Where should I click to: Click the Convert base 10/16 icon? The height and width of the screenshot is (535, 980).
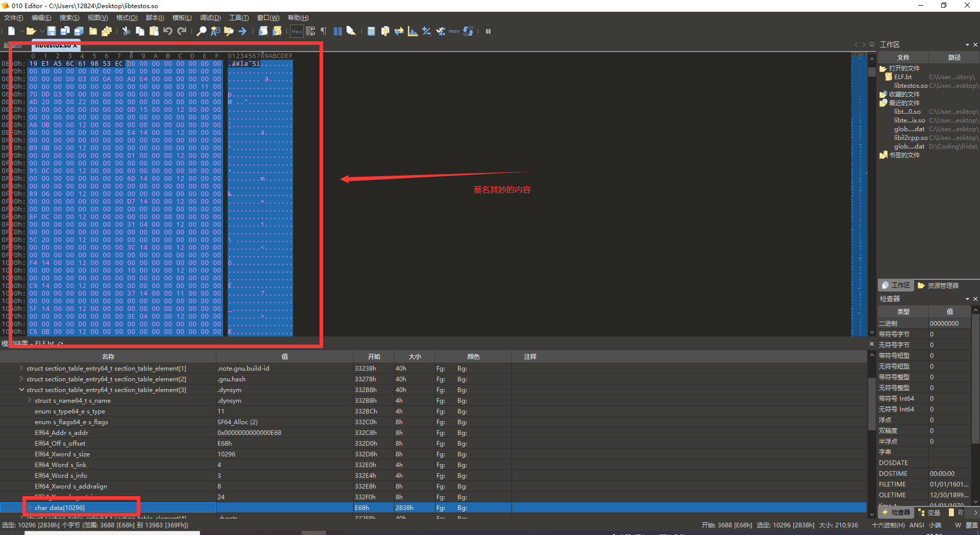(468, 31)
